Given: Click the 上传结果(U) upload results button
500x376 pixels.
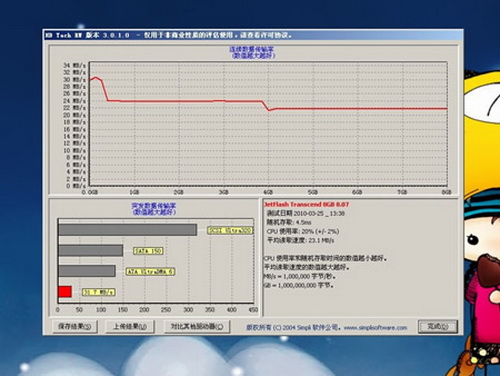Looking at the screenshot, I should point(130,326).
